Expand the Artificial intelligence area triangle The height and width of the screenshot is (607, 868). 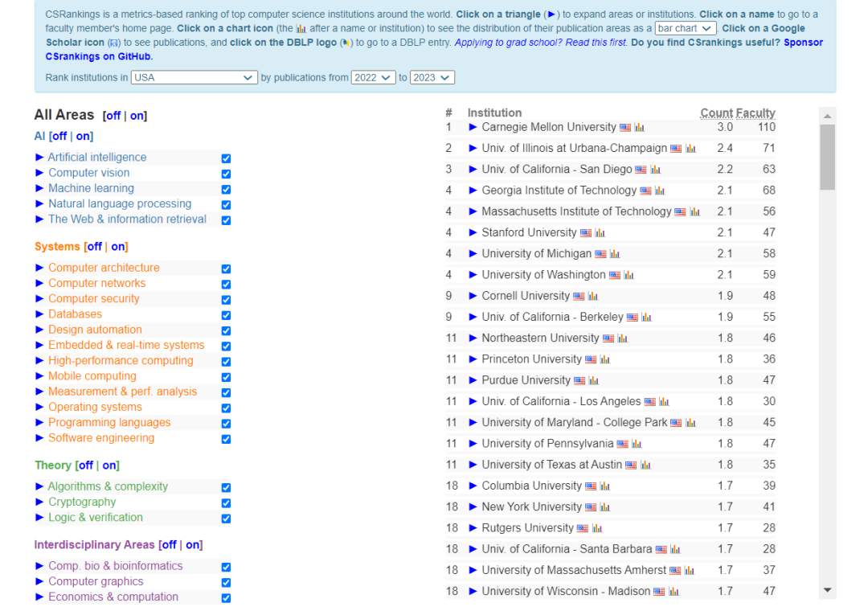[39, 158]
